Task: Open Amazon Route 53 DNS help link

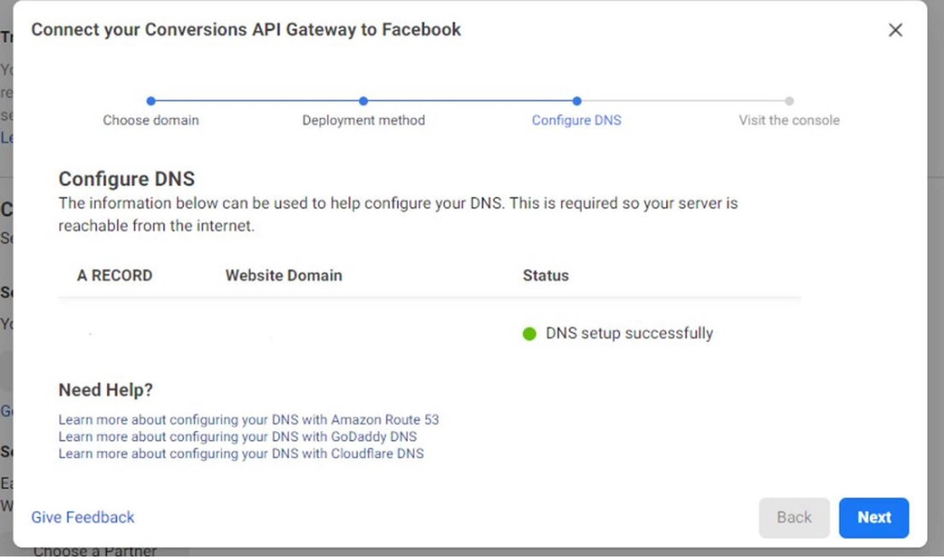Action: tap(249, 420)
